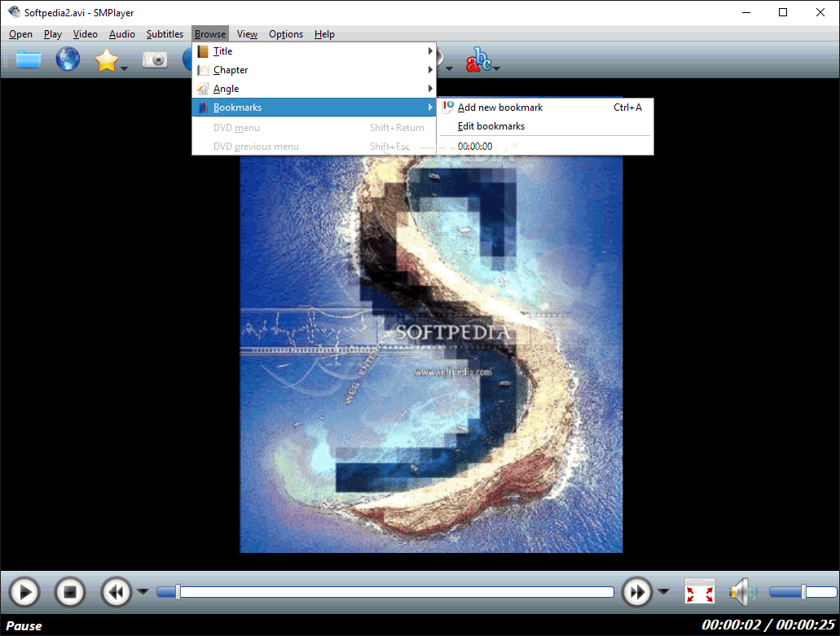Take a screenshot with the camera icon

click(x=155, y=59)
